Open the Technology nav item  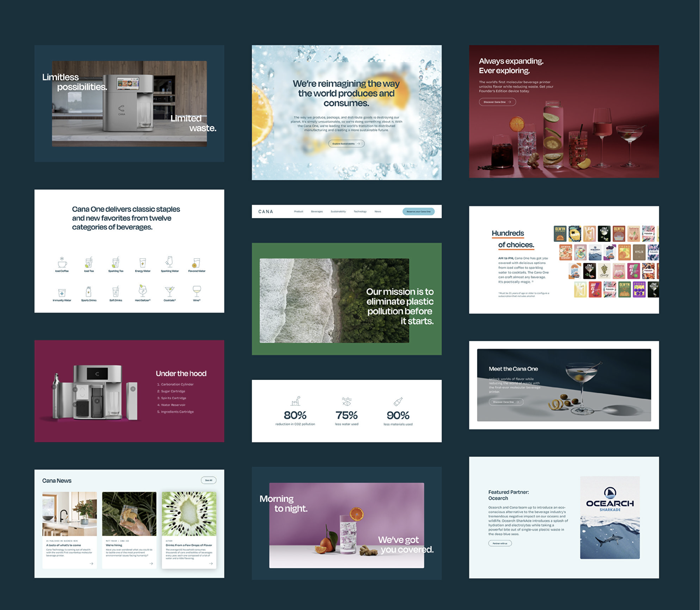coord(360,211)
